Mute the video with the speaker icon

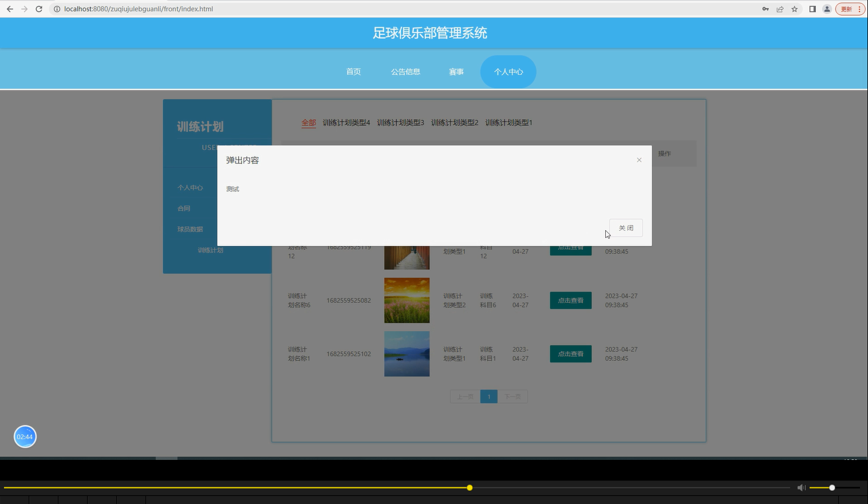click(801, 487)
